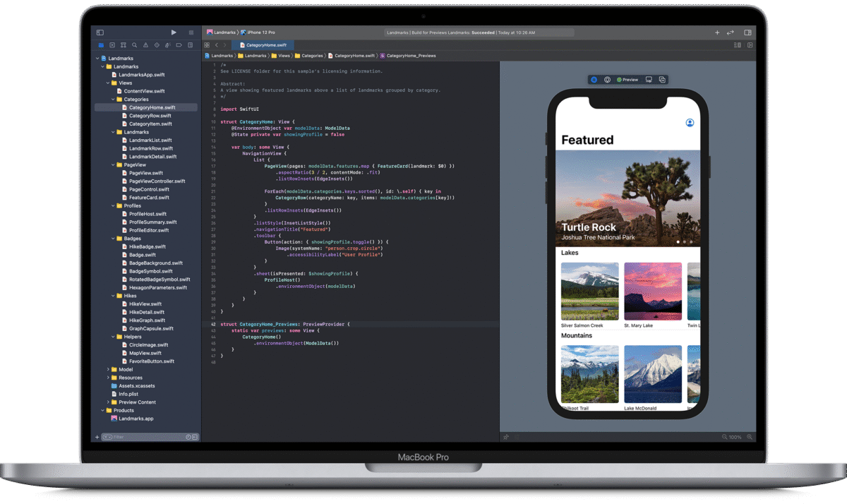Zoom out the canvas magnifier minus
Screen dimensions: 847x504
pos(724,438)
